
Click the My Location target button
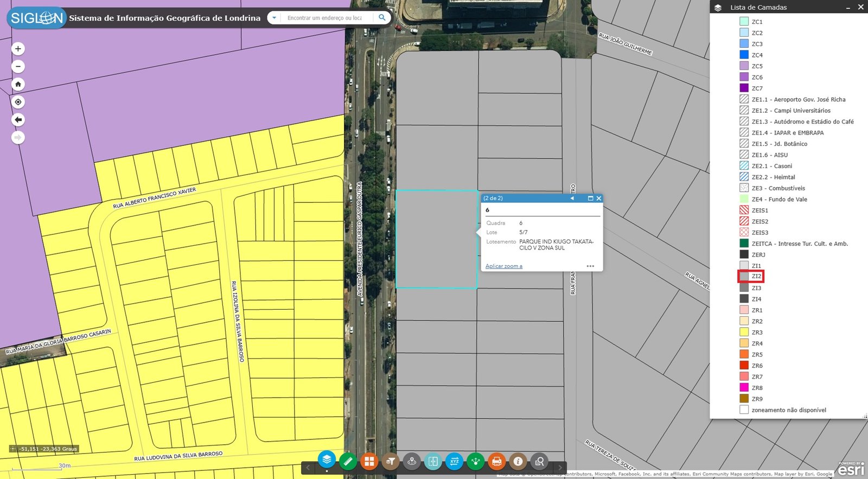point(18,102)
